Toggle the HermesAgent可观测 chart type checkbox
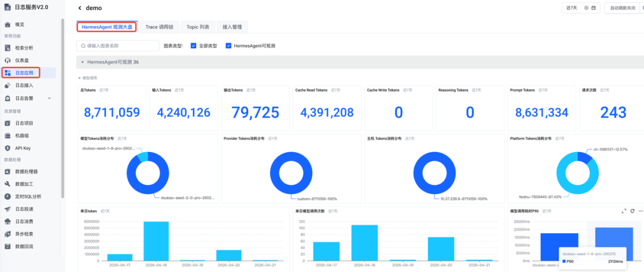This screenshot has width=644, height=272. (x=228, y=45)
